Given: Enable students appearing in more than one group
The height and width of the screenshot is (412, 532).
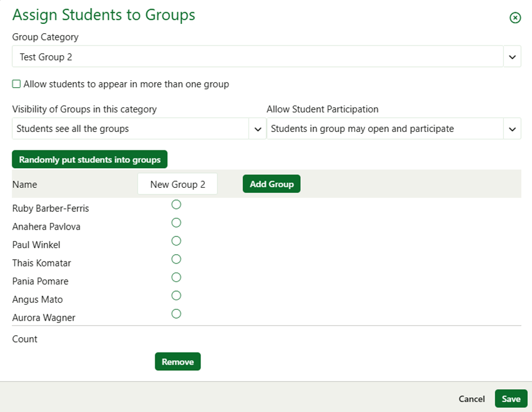Looking at the screenshot, I should click(x=16, y=84).
